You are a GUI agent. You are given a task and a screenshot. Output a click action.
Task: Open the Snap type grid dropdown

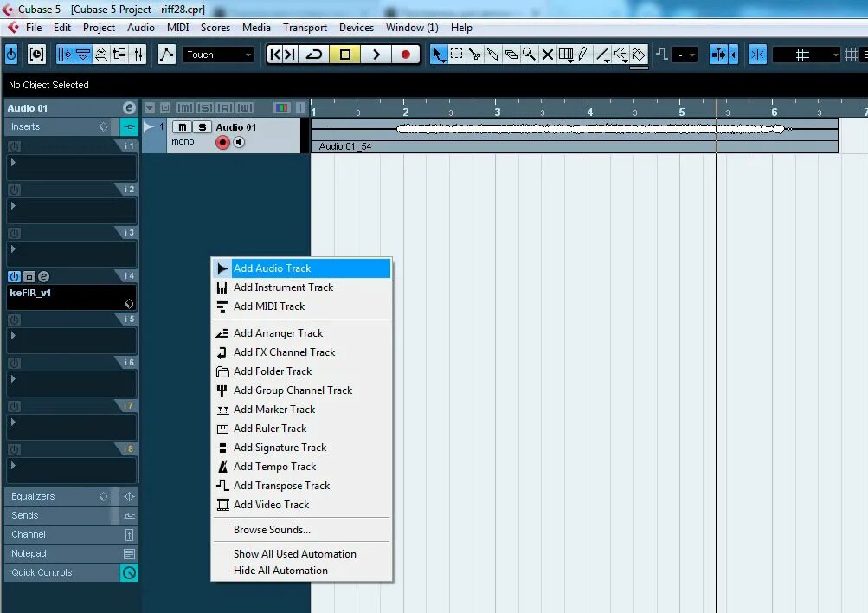pos(807,55)
